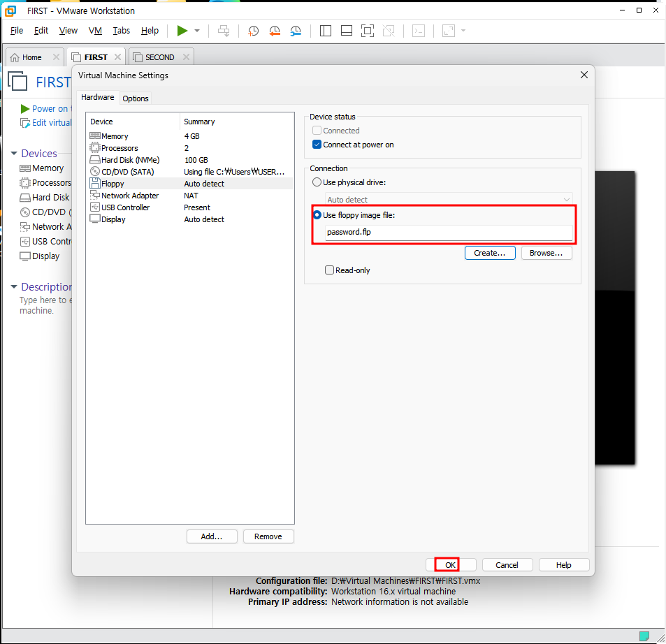
Task: Select the Memory device row in list
Action: point(189,136)
